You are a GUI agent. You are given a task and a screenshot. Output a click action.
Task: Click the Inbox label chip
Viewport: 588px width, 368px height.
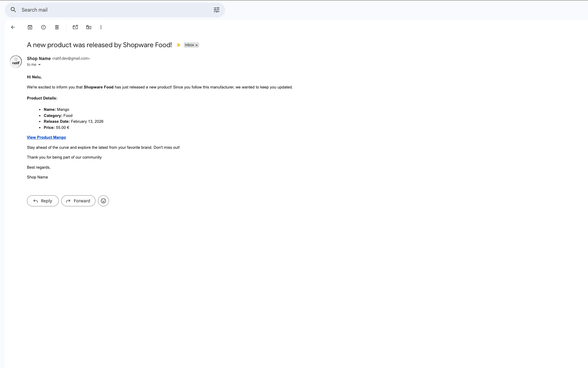(189, 45)
